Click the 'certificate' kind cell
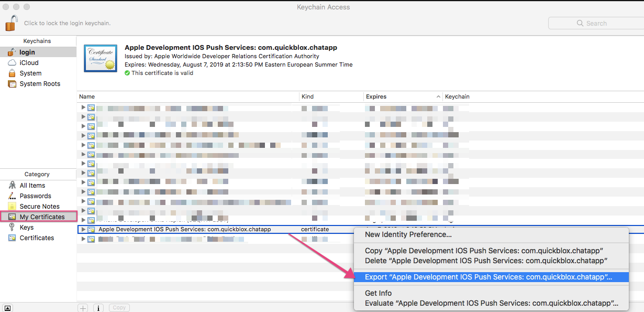644x312 pixels. point(315,229)
